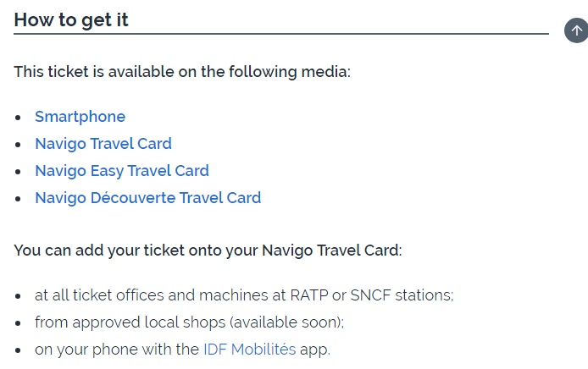588x369 pixels.
Task: Click the How to get it heading
Action: tap(71, 19)
